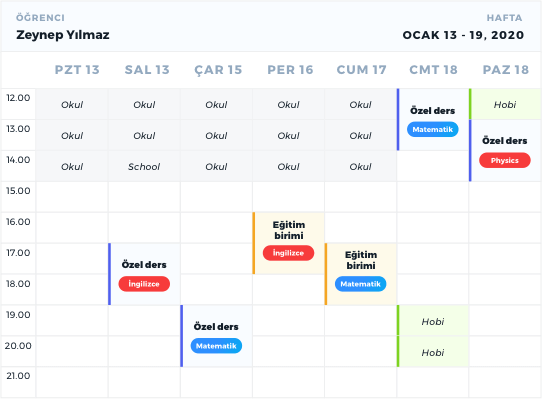Screen dimensions: 542x399
Task: Click the Matematik tag on Saturday's Özel ders
Action: coord(432,130)
